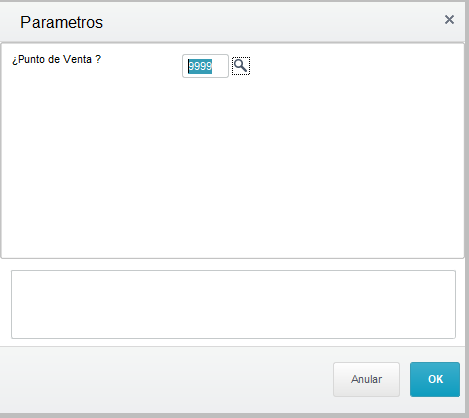Open the Punto de Venta lookup magnifier
This screenshot has height=418, width=469.
pos(241,66)
